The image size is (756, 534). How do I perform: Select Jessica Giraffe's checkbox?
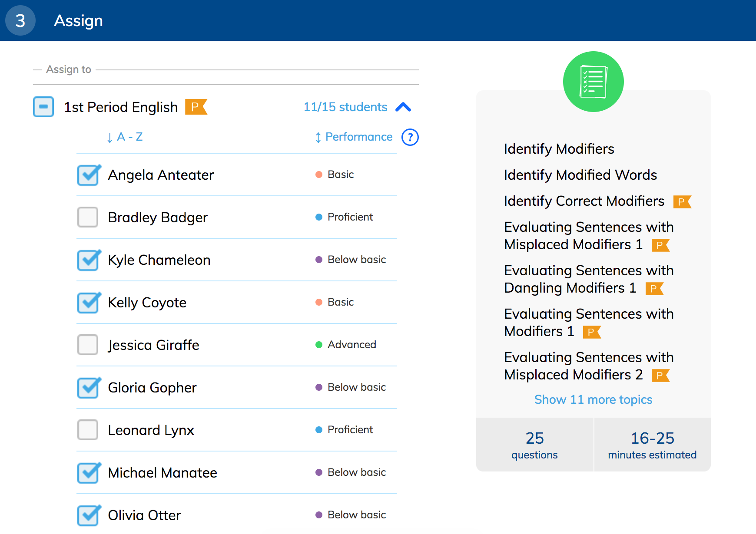(x=88, y=345)
